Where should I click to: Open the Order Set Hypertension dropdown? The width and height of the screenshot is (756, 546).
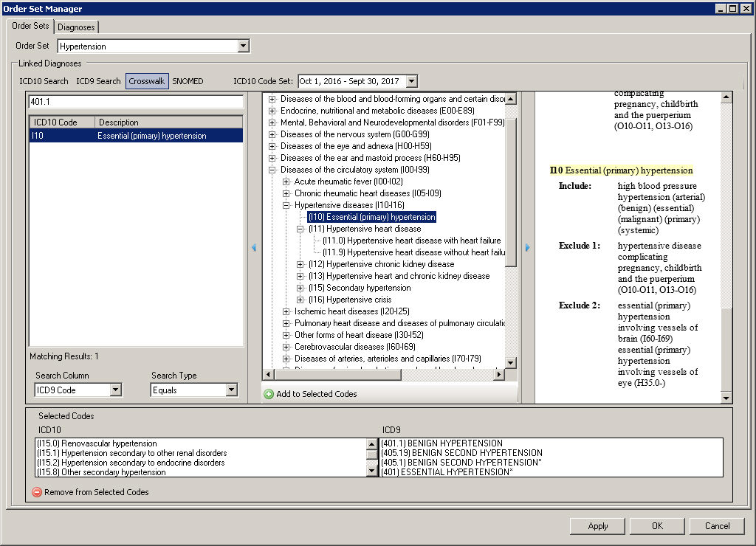(244, 46)
